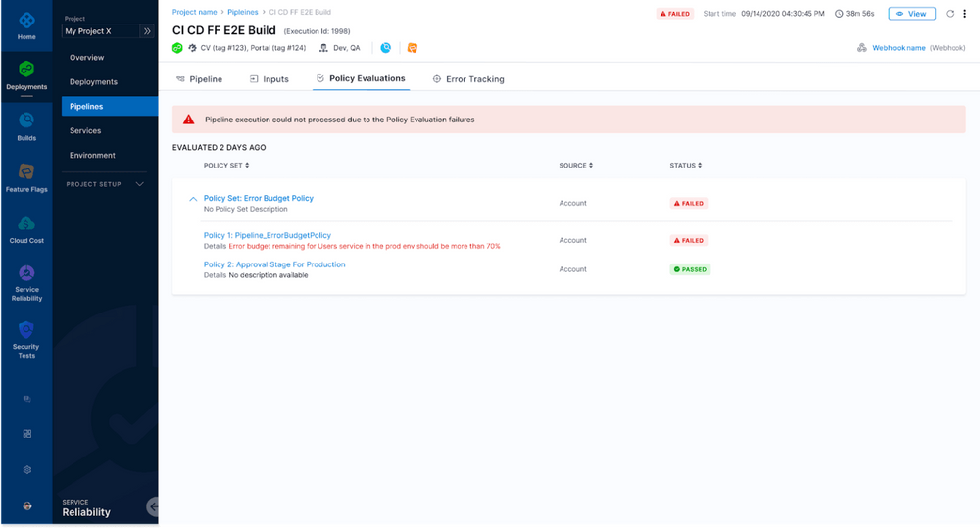
Task: Click FAILED status of Policy 1 row
Action: tap(689, 240)
